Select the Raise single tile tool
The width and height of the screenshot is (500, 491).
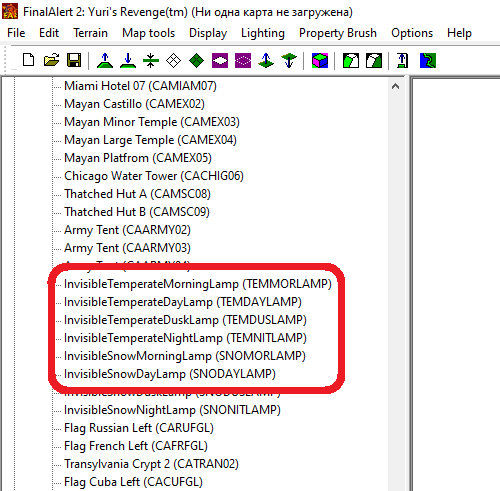pos(266,61)
